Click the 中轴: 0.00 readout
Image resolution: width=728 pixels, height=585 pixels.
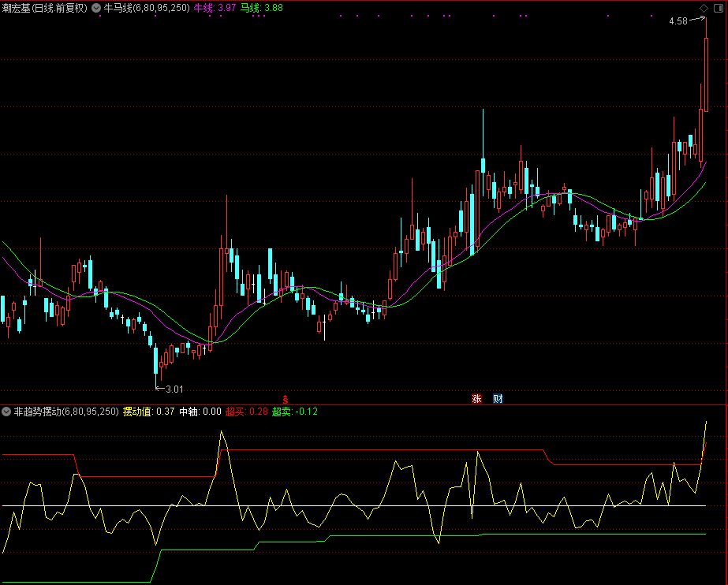(x=200, y=412)
